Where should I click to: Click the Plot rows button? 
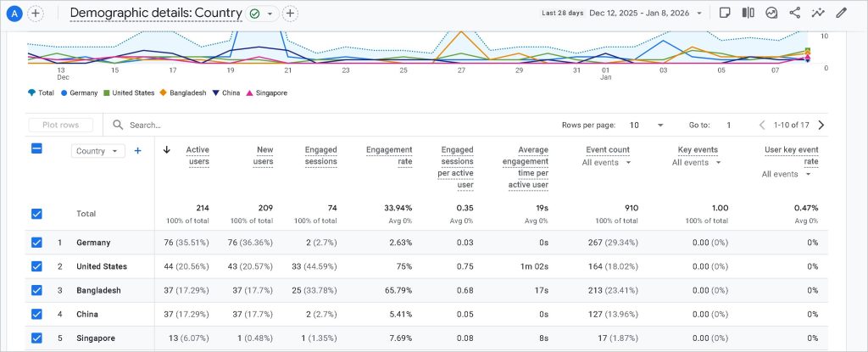pos(61,125)
